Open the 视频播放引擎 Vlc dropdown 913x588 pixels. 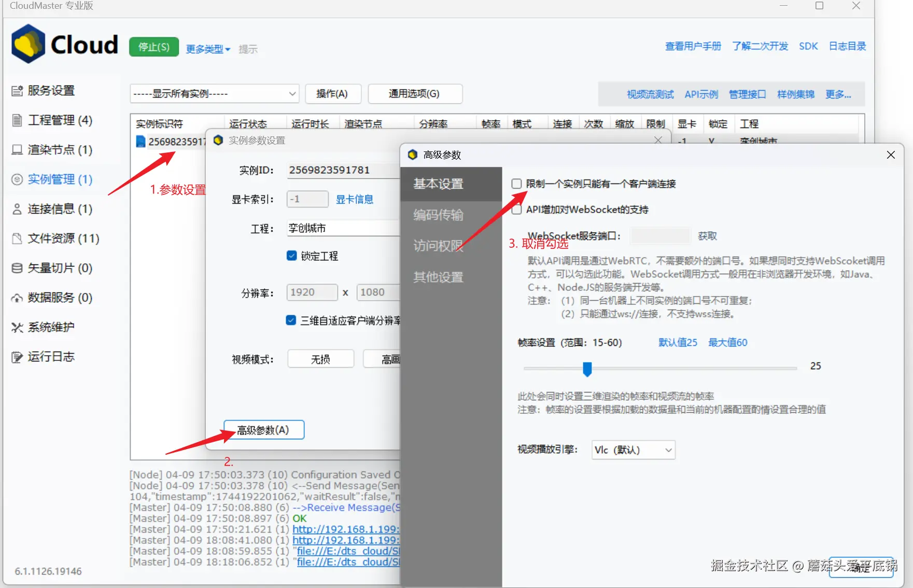tap(634, 450)
